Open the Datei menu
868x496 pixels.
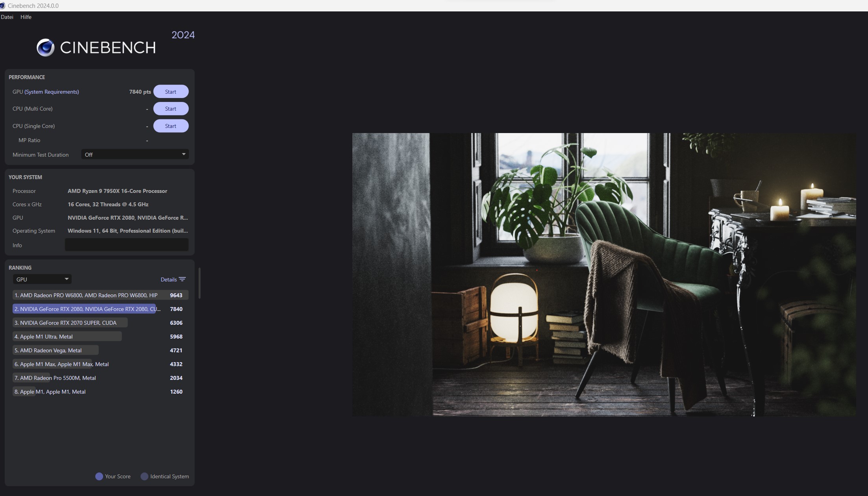click(x=7, y=17)
